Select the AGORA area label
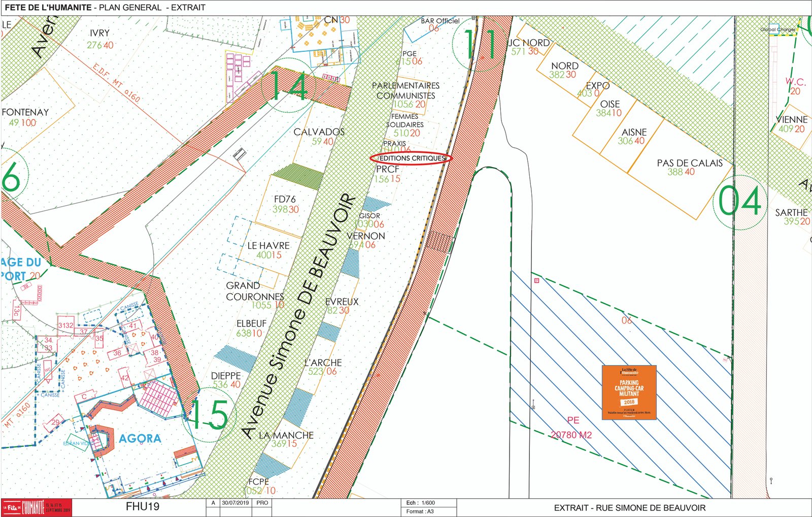Viewport: 812px width, 517px height. tap(140, 438)
